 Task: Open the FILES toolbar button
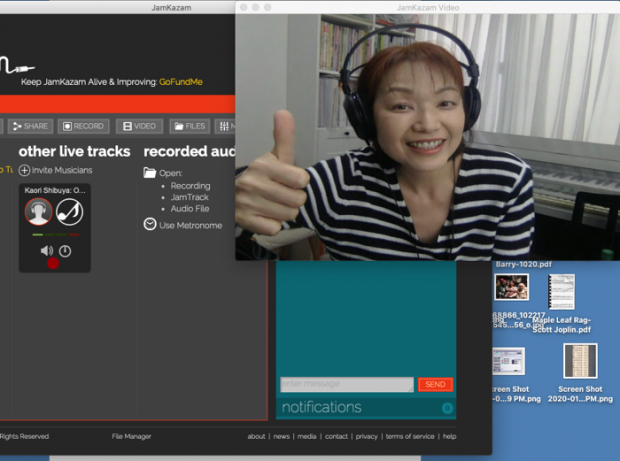(189, 127)
